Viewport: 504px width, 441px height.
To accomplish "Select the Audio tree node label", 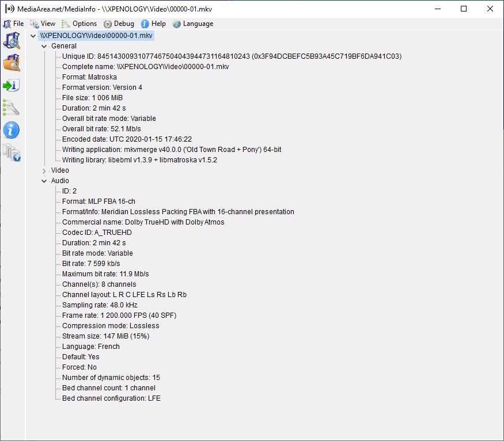I will pyautogui.click(x=60, y=181).
